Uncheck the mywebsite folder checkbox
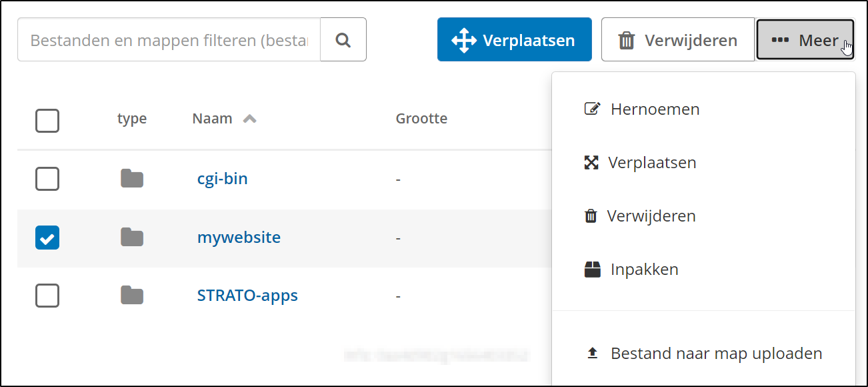Screen dimensions: 868x387 (47, 237)
